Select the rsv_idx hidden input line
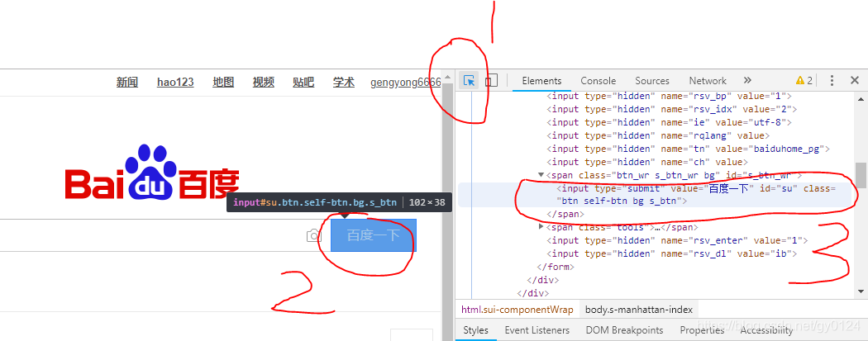This screenshot has height=341, width=868. tap(672, 109)
